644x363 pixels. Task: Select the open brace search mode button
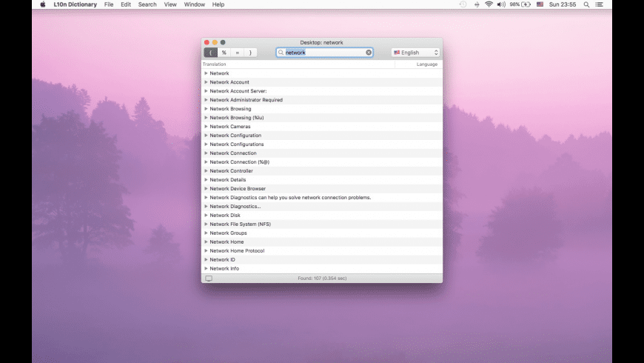(x=211, y=53)
